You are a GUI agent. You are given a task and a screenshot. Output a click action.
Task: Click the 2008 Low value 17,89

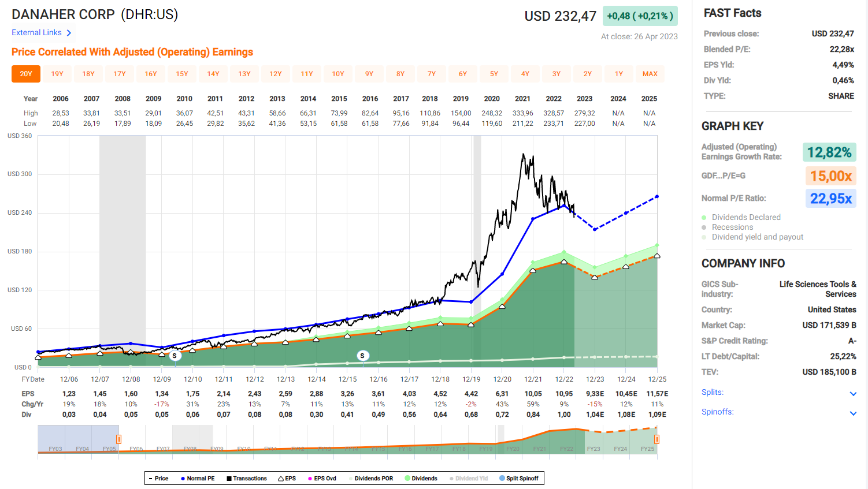click(x=123, y=124)
